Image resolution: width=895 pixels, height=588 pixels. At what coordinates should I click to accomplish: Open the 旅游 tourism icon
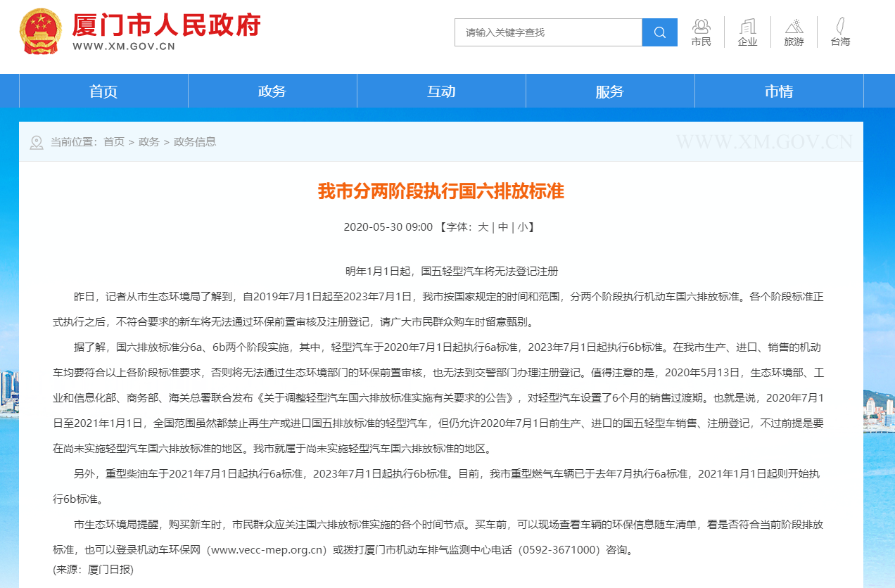click(794, 32)
